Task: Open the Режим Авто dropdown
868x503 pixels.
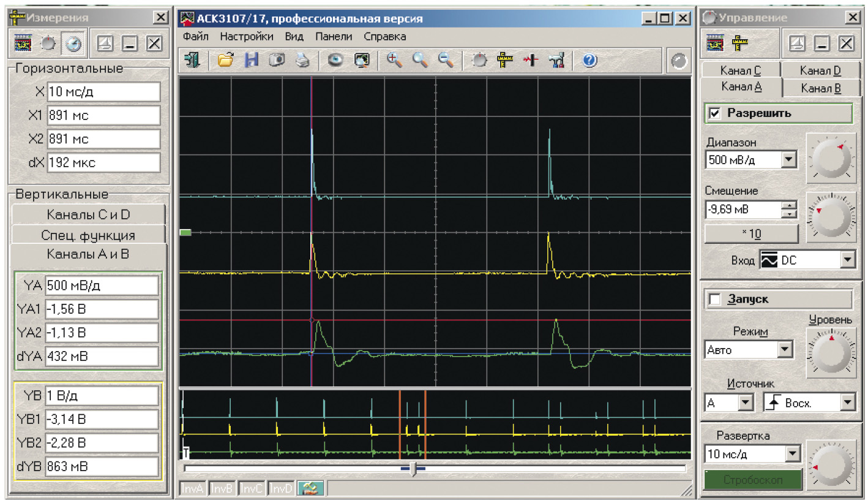Action: 785,350
